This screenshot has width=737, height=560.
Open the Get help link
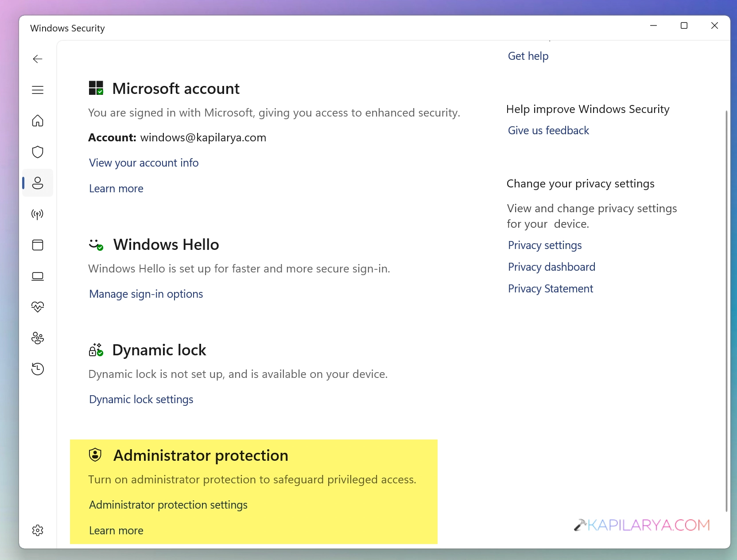point(528,56)
